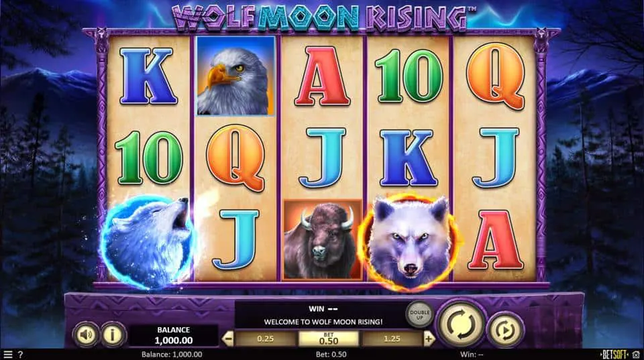Click the howling blue wolf symbol
The width and height of the screenshot is (644, 360).
click(x=148, y=241)
